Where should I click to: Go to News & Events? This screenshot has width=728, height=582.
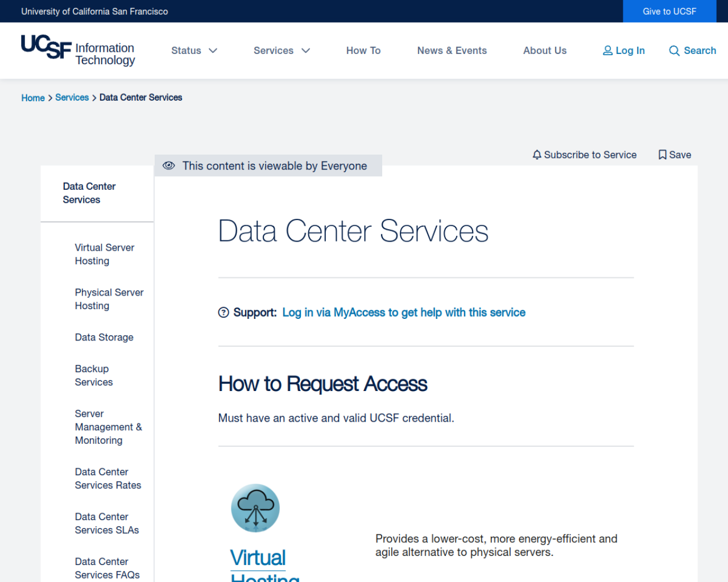click(x=452, y=51)
